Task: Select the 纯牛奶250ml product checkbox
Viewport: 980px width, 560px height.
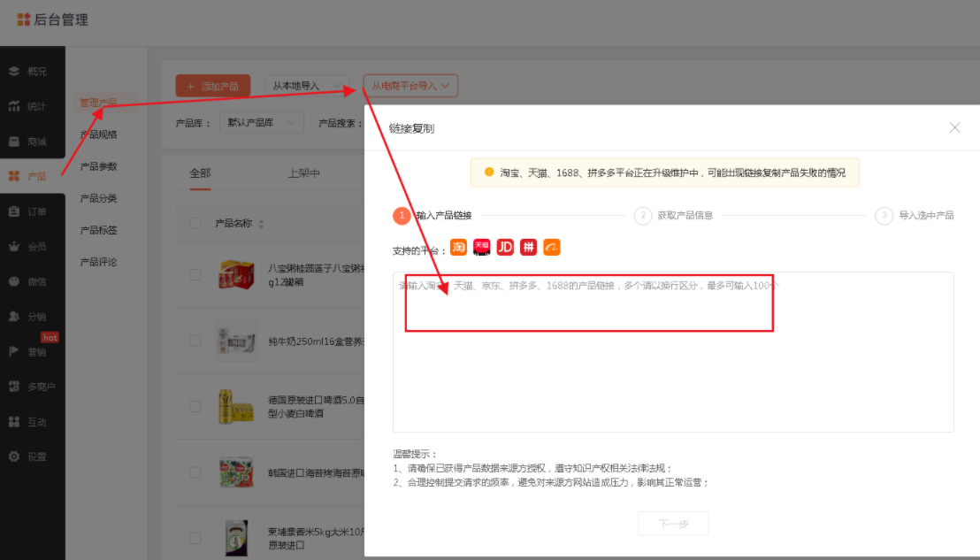Action: coord(195,341)
